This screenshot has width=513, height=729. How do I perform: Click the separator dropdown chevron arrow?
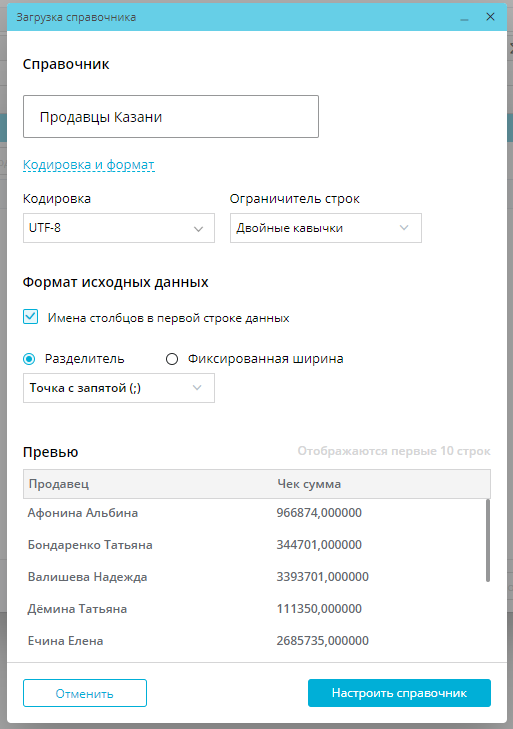(x=197, y=388)
